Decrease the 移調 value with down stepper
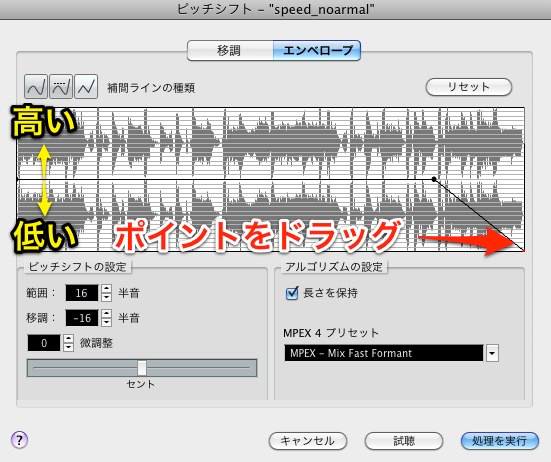This screenshot has height=462, width=551. tap(106, 322)
